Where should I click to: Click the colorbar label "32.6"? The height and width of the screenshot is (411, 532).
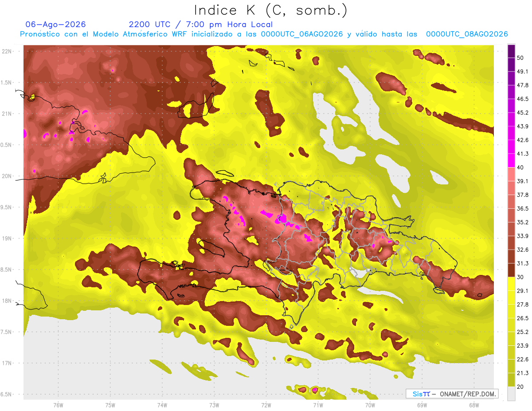523,250
